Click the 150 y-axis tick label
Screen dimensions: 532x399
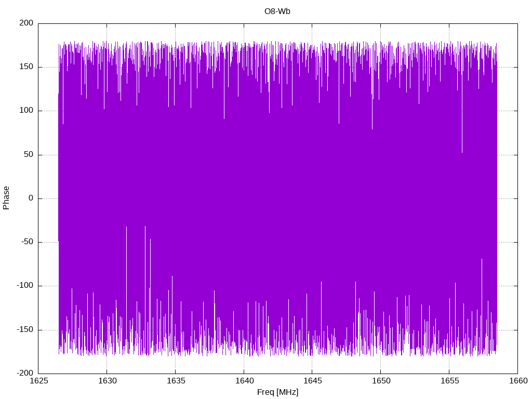click(x=26, y=67)
